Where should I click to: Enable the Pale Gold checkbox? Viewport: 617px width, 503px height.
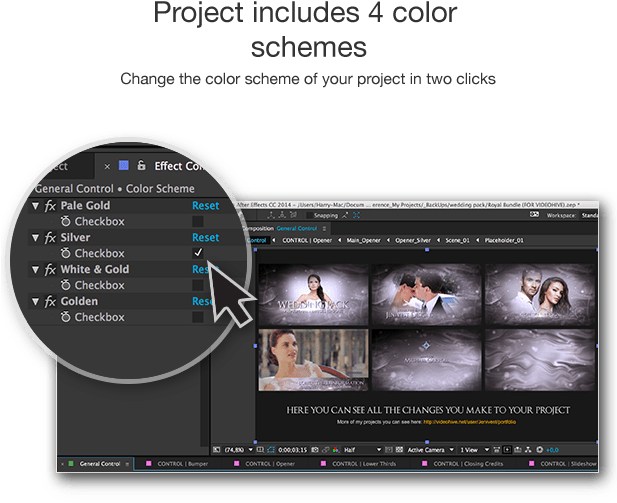tap(198, 221)
